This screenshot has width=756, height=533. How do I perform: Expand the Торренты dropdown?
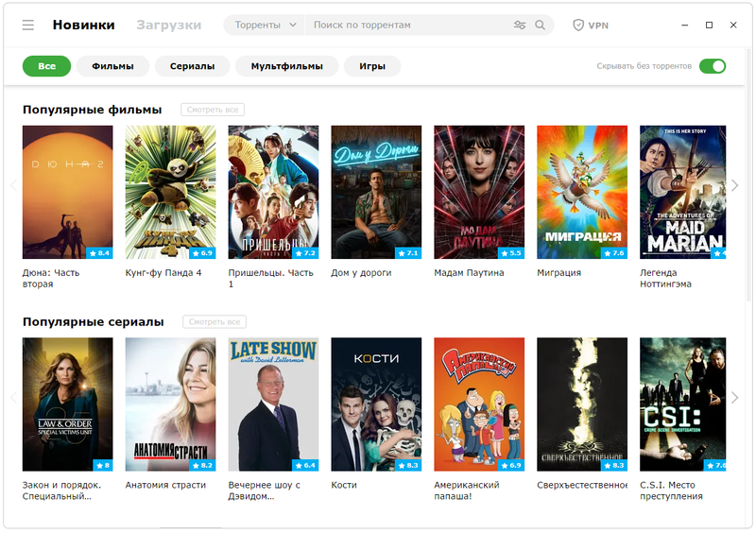coord(265,26)
